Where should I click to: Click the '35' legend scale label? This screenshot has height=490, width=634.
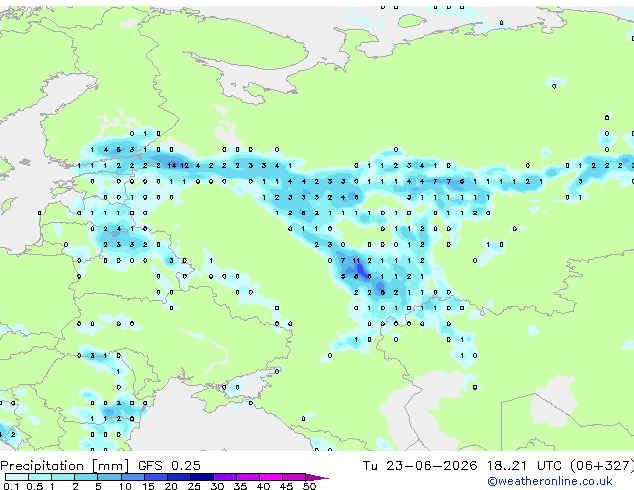240,486
